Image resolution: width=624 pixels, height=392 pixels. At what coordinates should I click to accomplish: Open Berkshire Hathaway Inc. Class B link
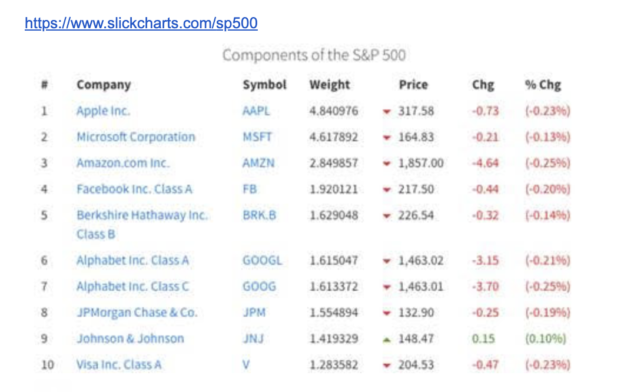tap(142, 224)
